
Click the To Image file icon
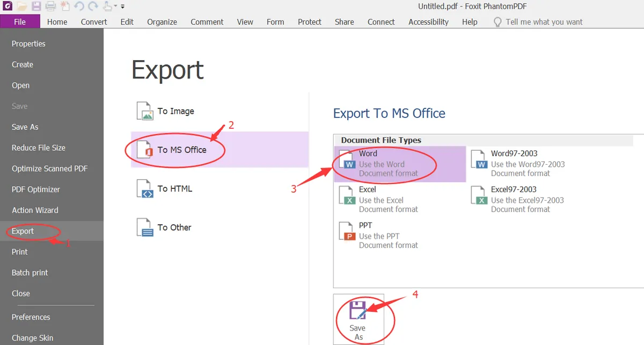tap(145, 111)
